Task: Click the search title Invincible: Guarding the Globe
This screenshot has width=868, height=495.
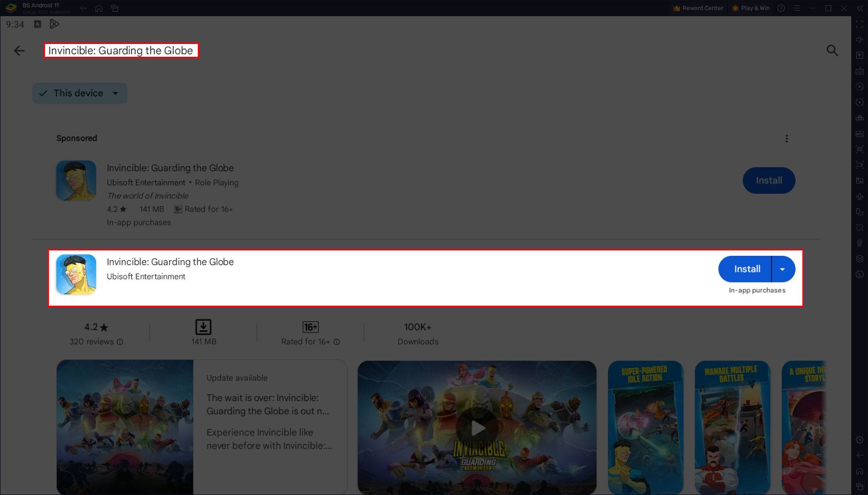Action: click(120, 50)
